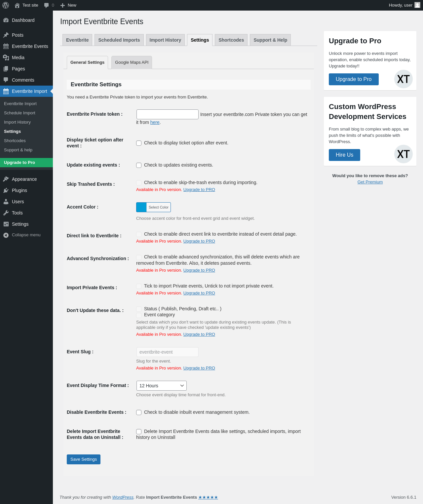
Task: Click the XT logo beside Upgrade to Pro
Action: pos(404,79)
